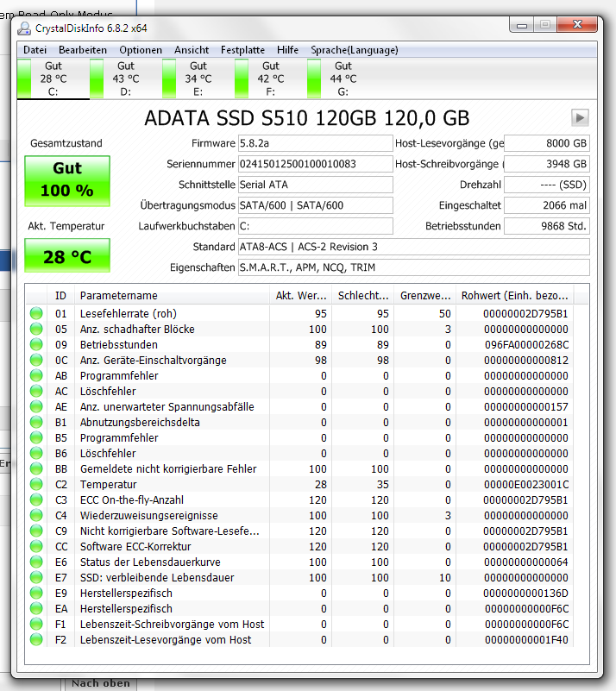Click the Schnittstelle field Serial ATA
The width and height of the screenshot is (616, 691).
316,185
